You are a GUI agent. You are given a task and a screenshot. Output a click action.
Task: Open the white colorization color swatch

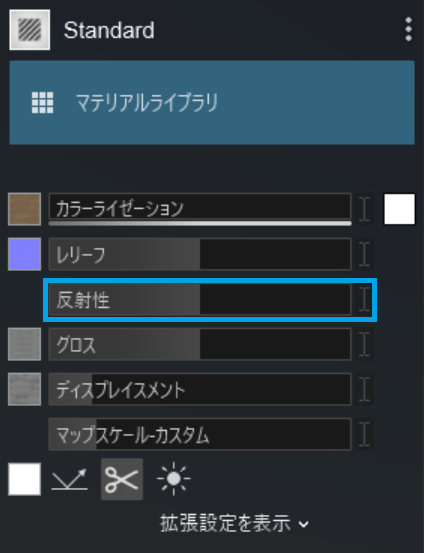tap(399, 209)
